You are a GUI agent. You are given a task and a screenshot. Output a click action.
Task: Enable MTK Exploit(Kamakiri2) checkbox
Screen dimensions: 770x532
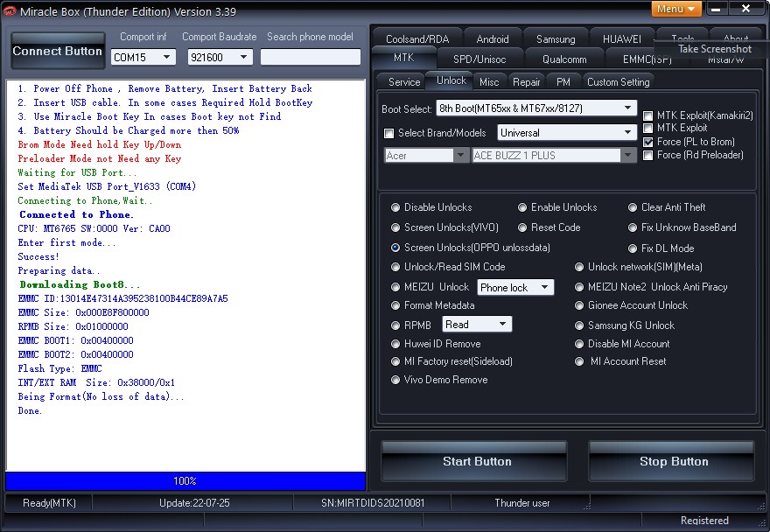[647, 115]
